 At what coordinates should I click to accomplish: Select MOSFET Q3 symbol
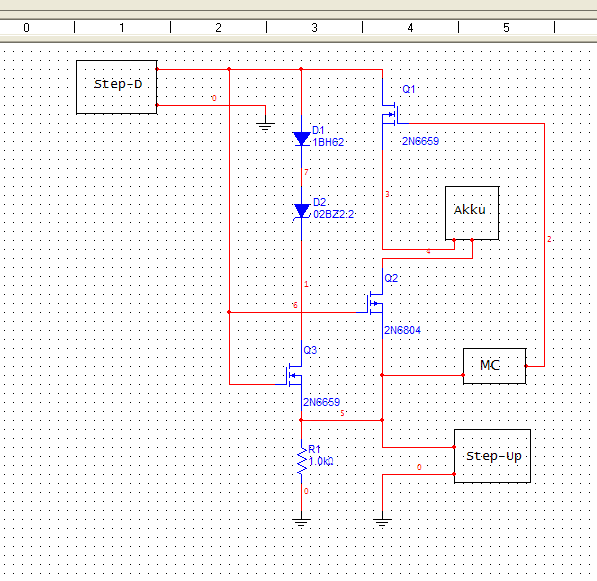pyautogui.click(x=293, y=375)
